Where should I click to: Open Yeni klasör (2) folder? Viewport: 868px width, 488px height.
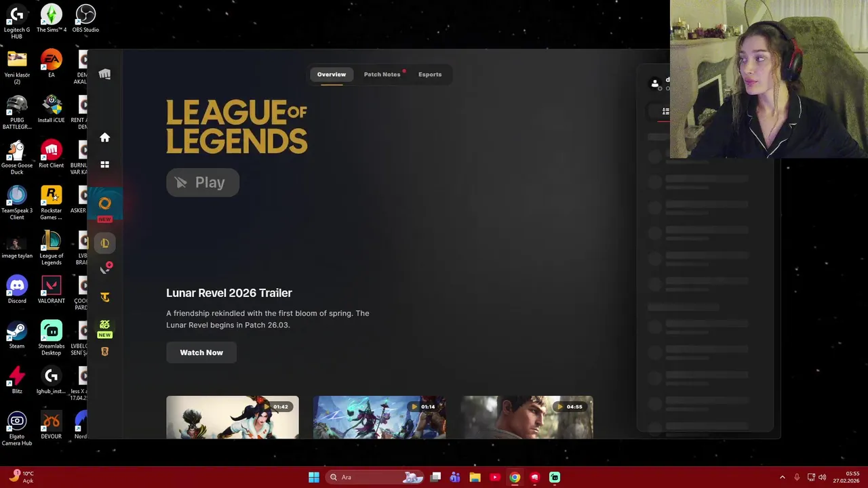(17, 68)
